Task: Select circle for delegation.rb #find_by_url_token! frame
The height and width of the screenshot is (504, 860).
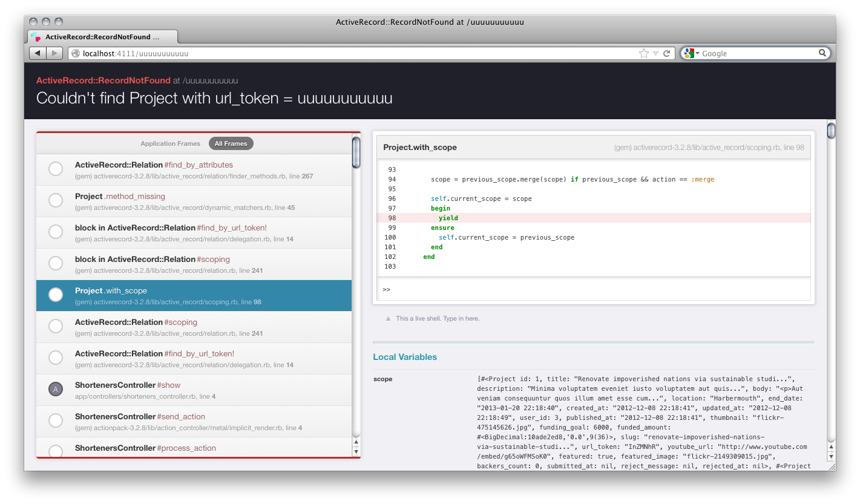Action: [56, 358]
